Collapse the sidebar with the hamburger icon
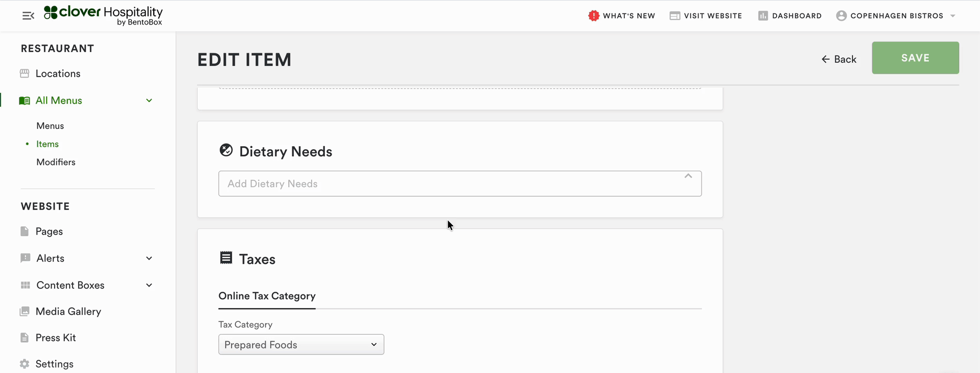The height and width of the screenshot is (373, 980). tap(28, 16)
